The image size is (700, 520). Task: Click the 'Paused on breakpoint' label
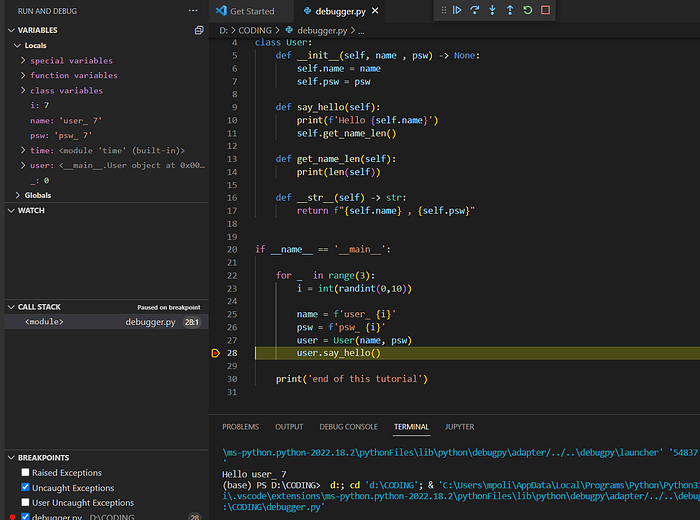[169, 307]
